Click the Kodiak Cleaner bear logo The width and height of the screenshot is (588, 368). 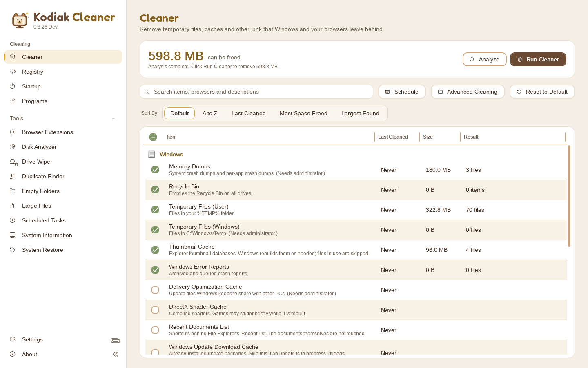(20, 20)
